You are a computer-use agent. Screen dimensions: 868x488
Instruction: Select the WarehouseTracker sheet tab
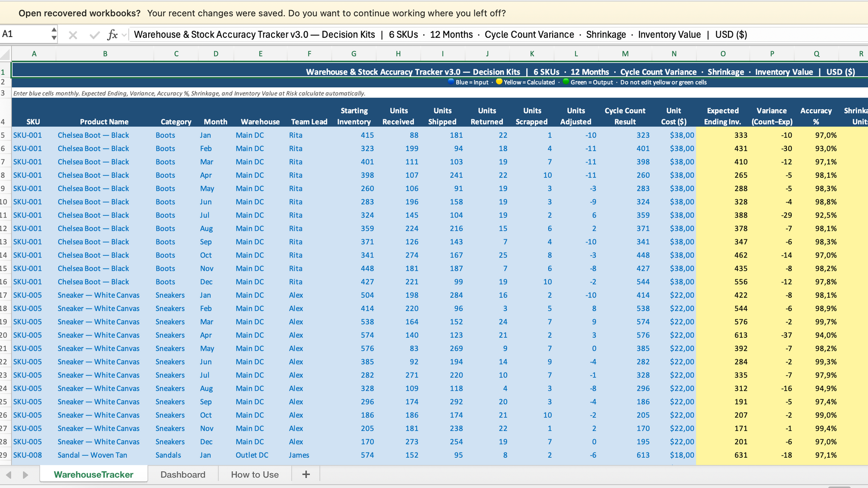pyautogui.click(x=93, y=475)
